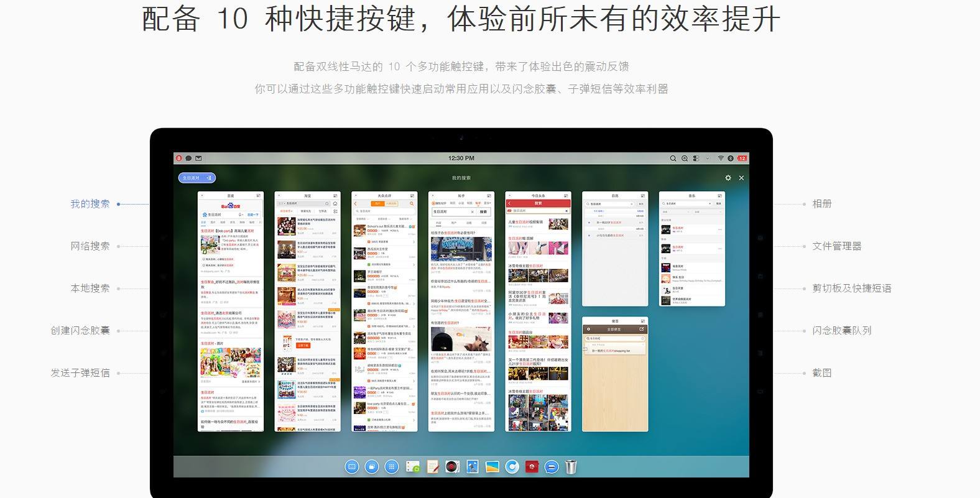The width and height of the screenshot is (980, 498).
Task: Expand the 知乎 card with its corner icon
Action: tap(489, 195)
